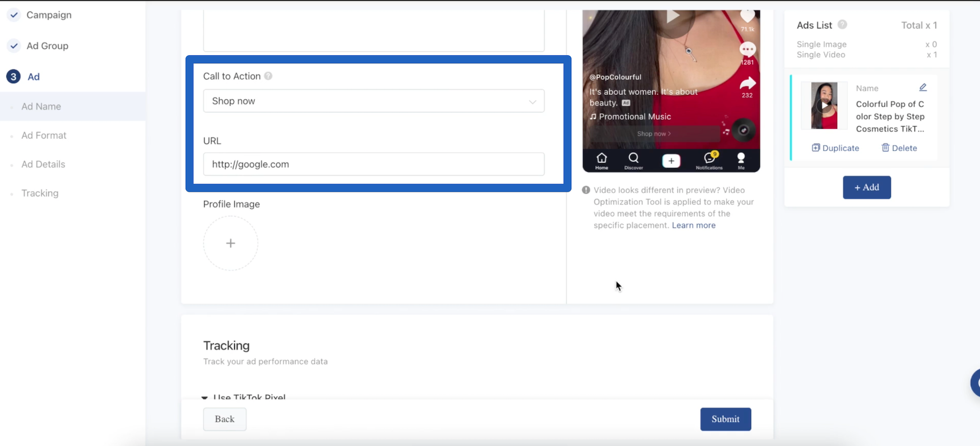Upload a profile image via plus circle
This screenshot has width=980, height=446.
coord(230,243)
